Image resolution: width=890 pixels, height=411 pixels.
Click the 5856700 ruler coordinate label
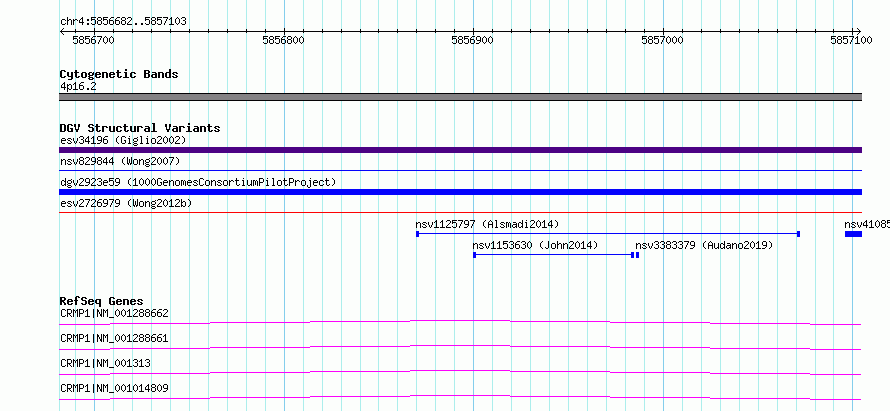pyautogui.click(x=94, y=40)
